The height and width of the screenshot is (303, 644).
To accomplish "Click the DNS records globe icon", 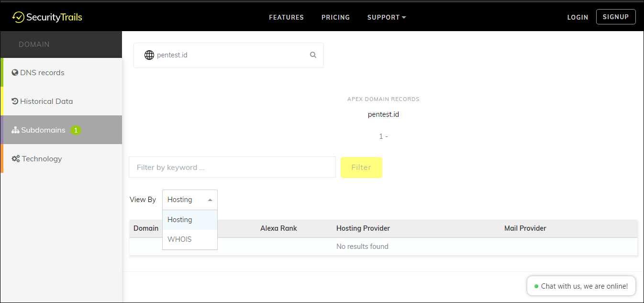I will coord(15,73).
